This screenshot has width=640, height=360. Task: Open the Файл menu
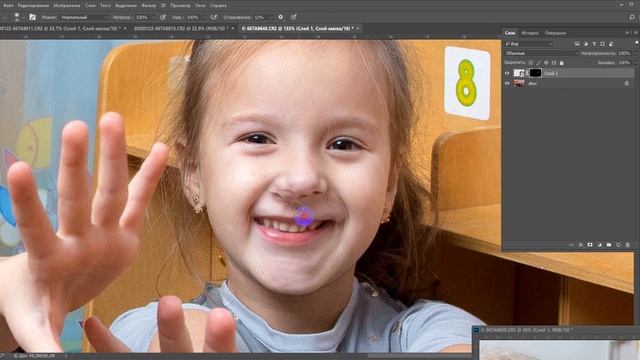(8, 6)
